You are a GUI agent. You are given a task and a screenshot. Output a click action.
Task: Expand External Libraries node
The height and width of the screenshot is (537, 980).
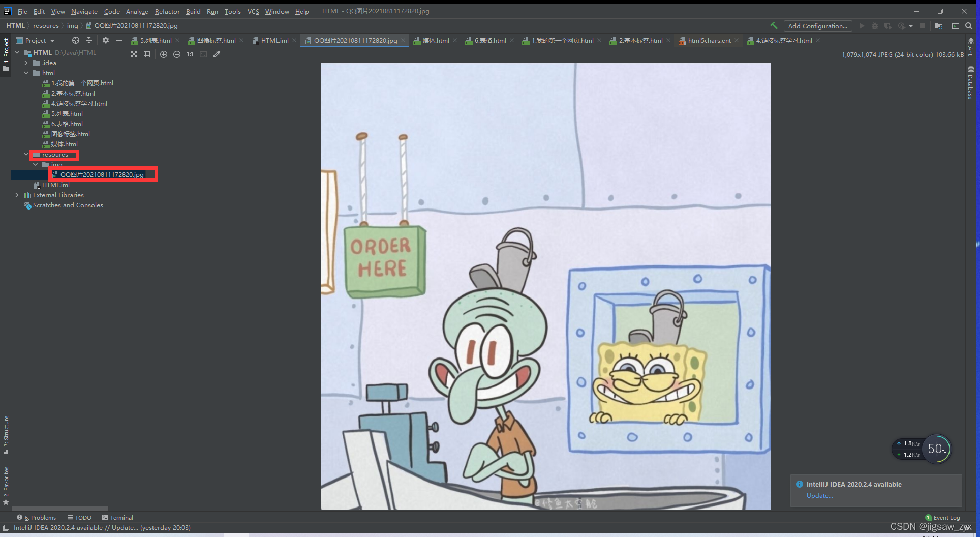pyautogui.click(x=17, y=195)
